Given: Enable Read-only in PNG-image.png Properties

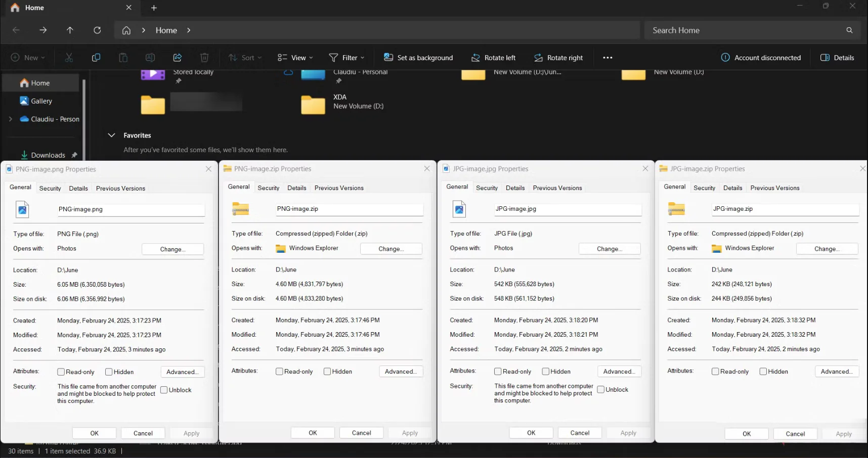Looking at the screenshot, I should click(61, 372).
